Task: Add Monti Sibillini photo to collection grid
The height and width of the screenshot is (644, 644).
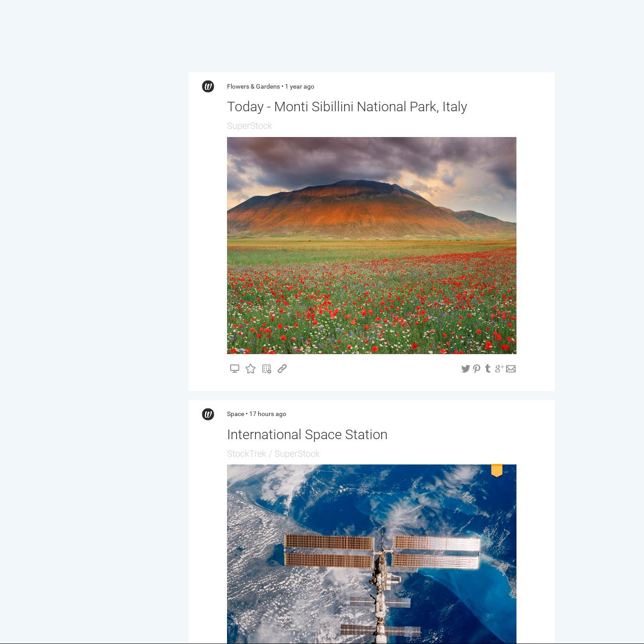Action: coord(266,369)
